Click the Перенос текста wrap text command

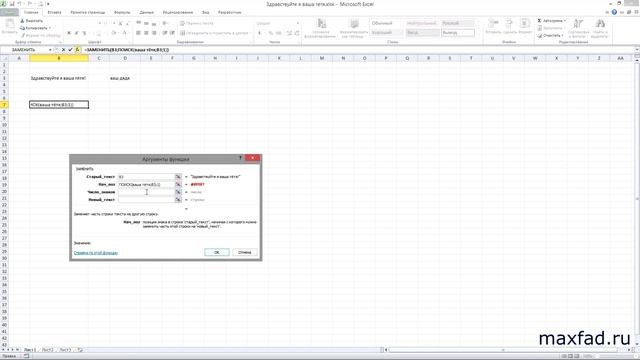tap(197, 23)
